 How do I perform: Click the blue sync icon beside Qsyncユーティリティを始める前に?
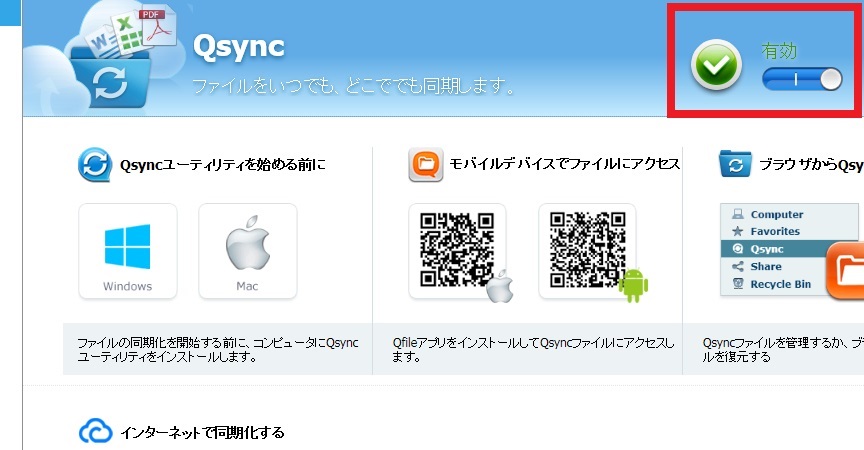pyautogui.click(x=95, y=164)
